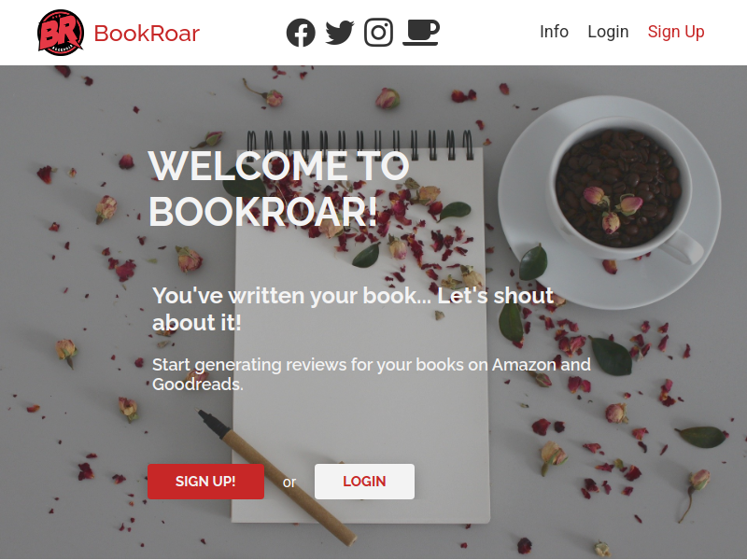The image size is (747, 560).
Task: Open the Info menu item
Action: pos(554,32)
